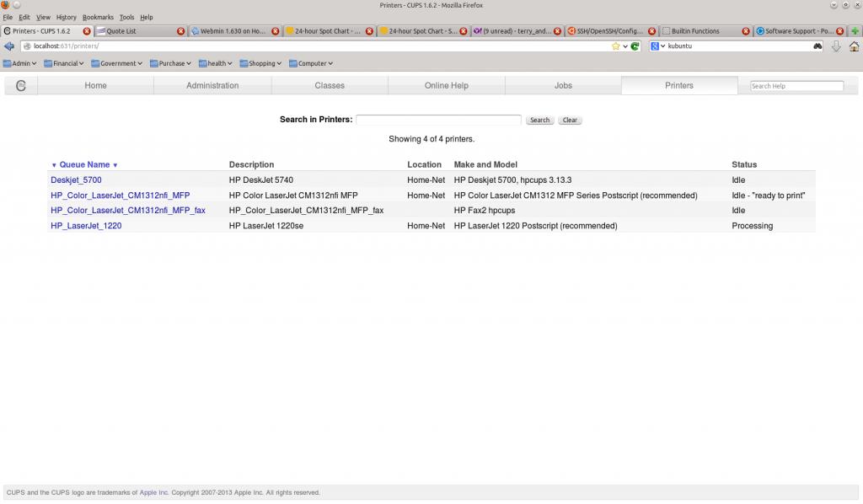Screen dimensions: 863x504
Task: Click the Clear button
Action: (570, 120)
